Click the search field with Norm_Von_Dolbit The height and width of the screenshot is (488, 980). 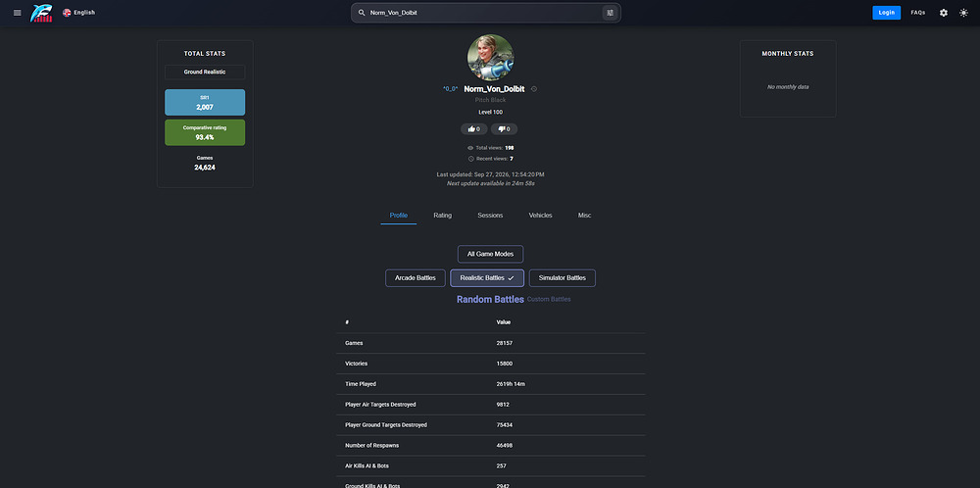tap(484, 13)
